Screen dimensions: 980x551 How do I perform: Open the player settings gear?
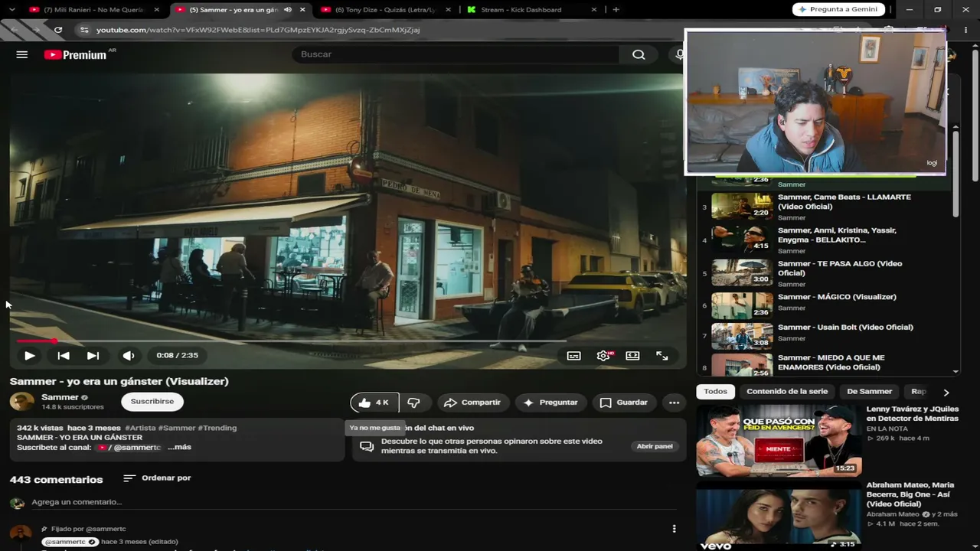tap(603, 355)
